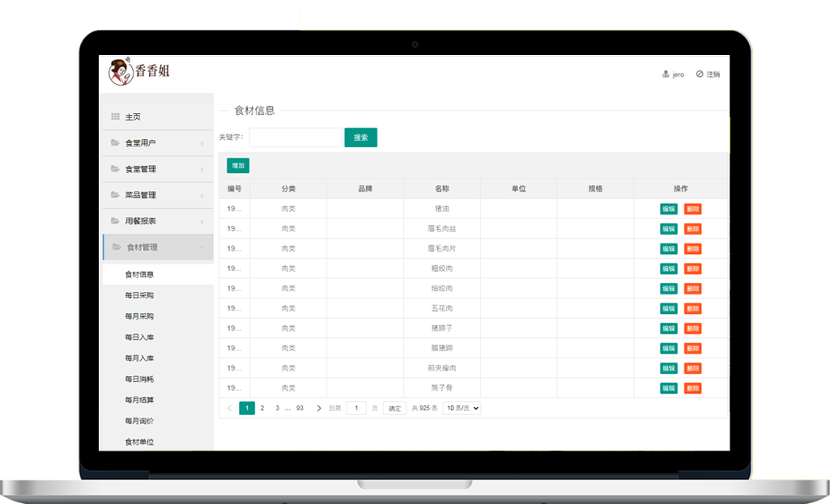
Task: Expand the 菜品管理 menu chevron
Action: pos(202,195)
